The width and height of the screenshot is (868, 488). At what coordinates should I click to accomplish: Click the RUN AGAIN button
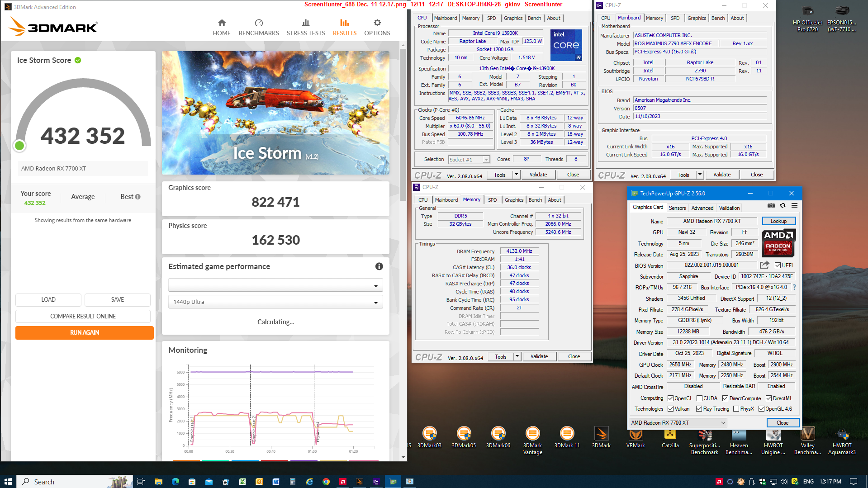pyautogui.click(x=85, y=332)
